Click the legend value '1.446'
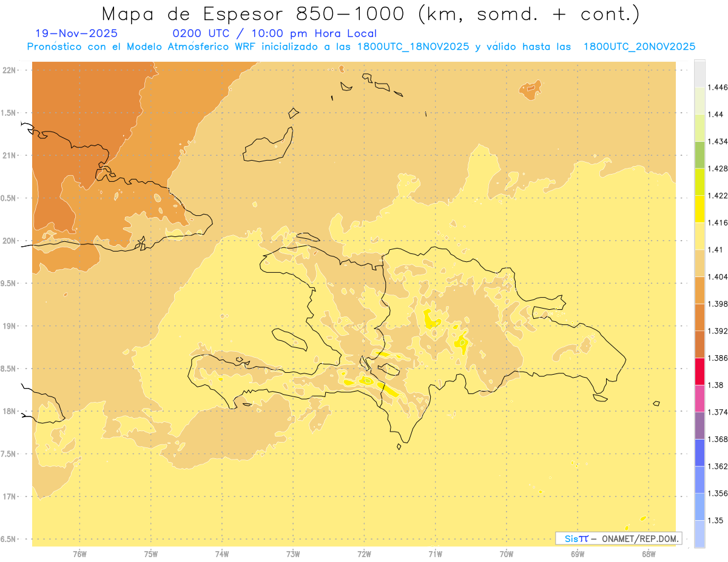Image resolution: width=728 pixels, height=562 pixels. point(718,87)
